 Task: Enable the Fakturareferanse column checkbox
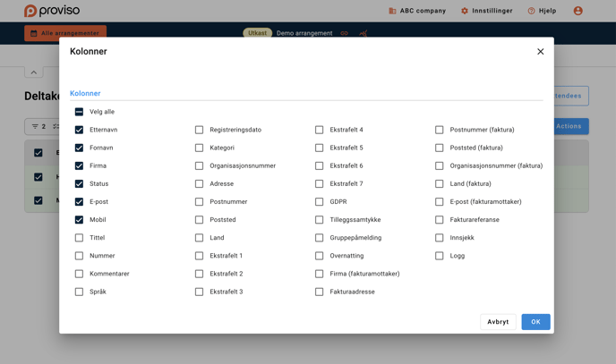pos(439,220)
